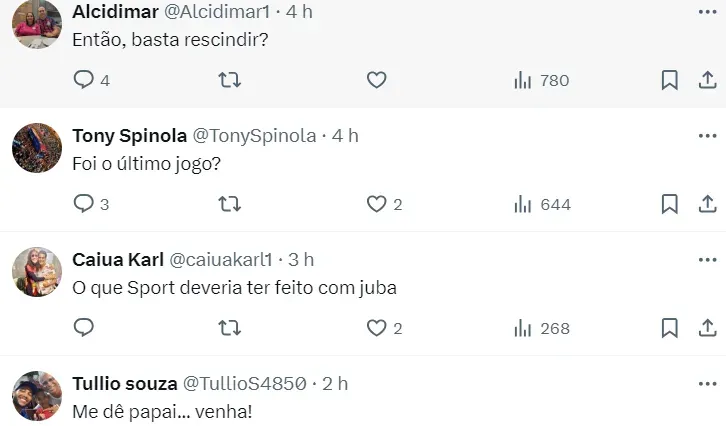The height and width of the screenshot is (426, 726).
Task: Like Tony Spinola's tweet
Action: 376,204
